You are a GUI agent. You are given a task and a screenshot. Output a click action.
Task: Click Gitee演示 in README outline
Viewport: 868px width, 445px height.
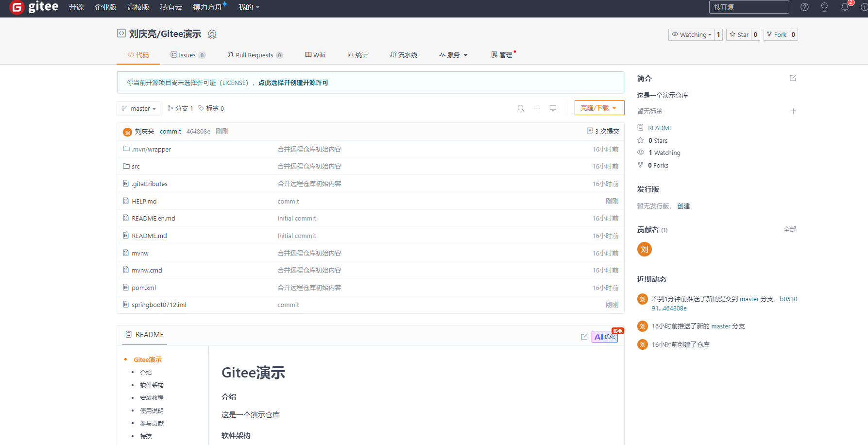point(148,359)
